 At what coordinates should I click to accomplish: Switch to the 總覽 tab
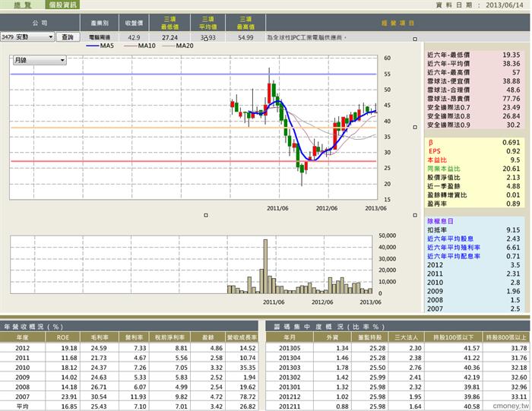point(22,5)
